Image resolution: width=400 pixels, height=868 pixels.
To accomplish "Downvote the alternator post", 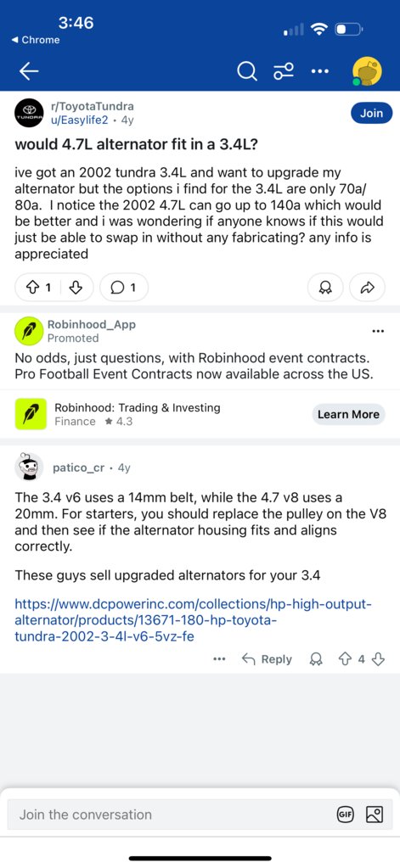I will [x=77, y=288].
